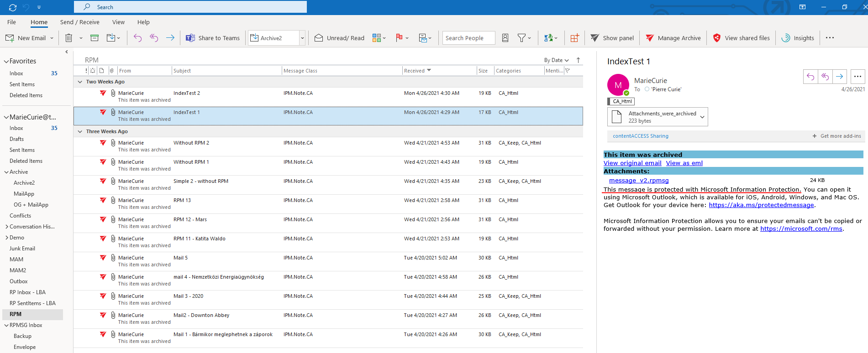Open Manage Archive from the toolbar
The width and height of the screenshot is (868, 353).
(x=673, y=38)
